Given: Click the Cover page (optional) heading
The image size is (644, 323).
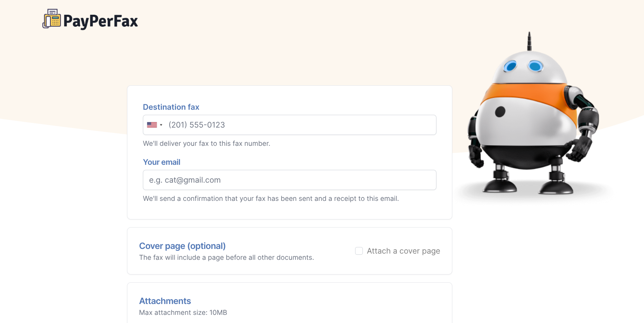Looking at the screenshot, I should click(182, 246).
